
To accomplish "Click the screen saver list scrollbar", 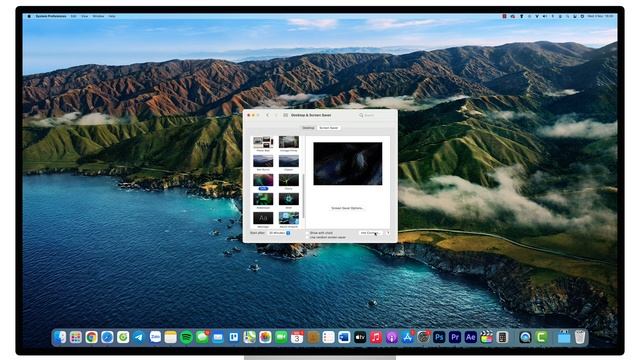I will (303, 196).
